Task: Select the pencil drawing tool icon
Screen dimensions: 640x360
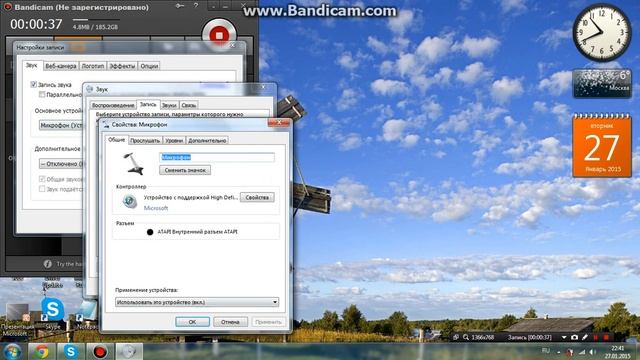Action: point(585,337)
